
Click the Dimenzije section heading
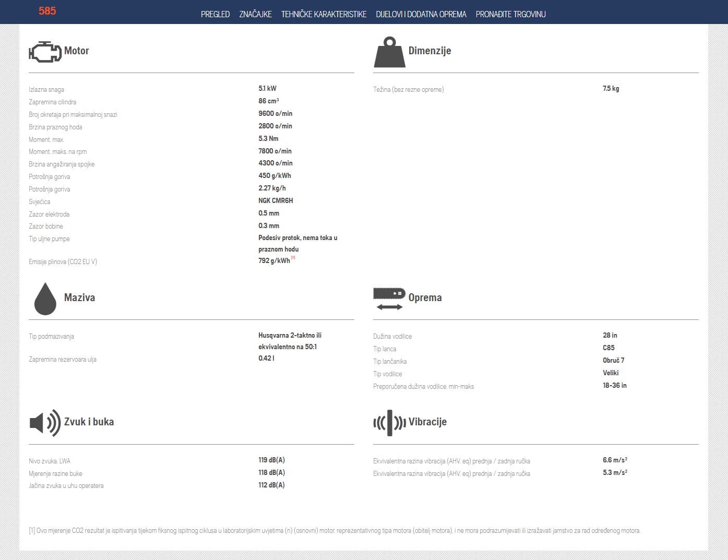[x=429, y=51]
